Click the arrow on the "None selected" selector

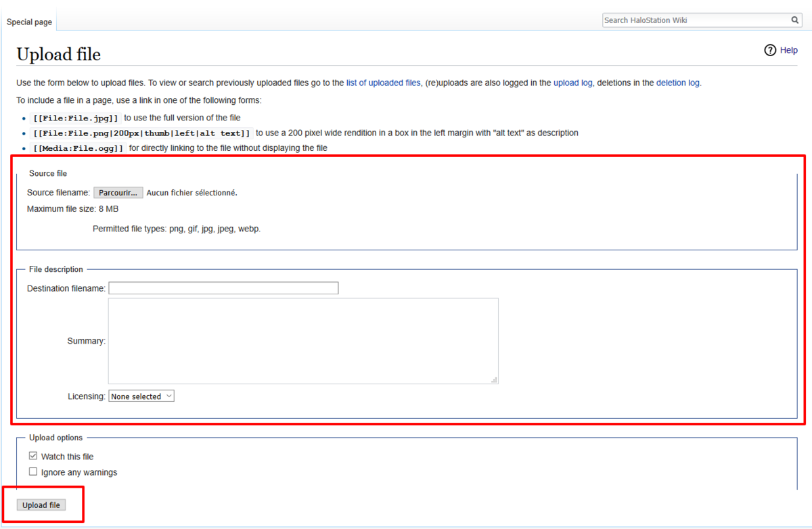[168, 396]
